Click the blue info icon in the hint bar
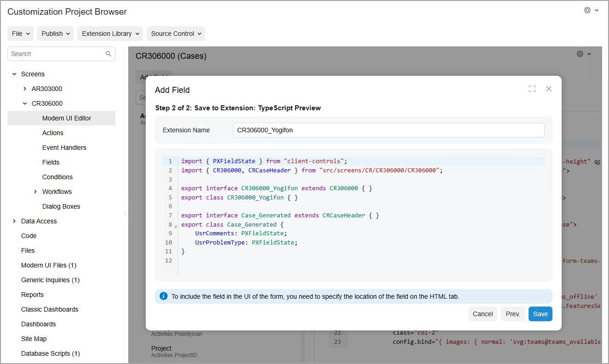 (x=163, y=296)
